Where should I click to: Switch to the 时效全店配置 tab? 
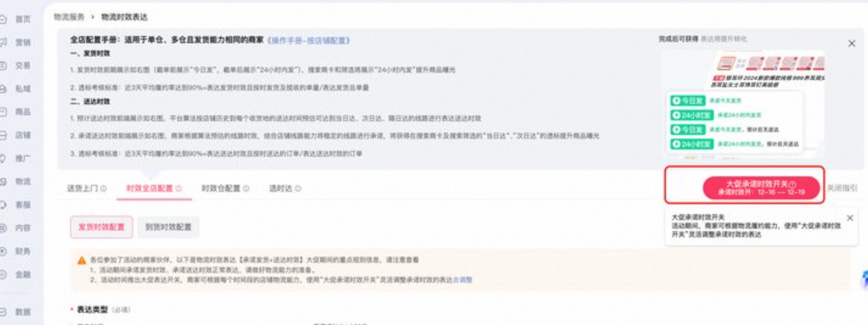150,188
